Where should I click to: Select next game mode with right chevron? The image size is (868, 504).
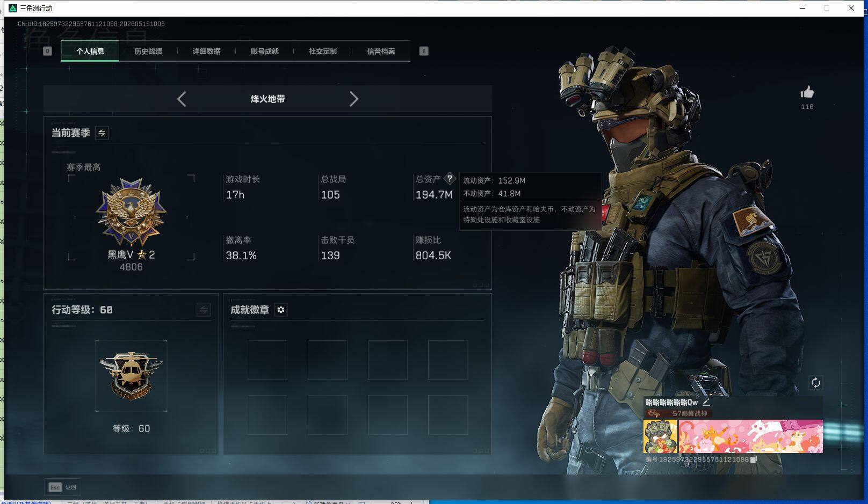353,99
